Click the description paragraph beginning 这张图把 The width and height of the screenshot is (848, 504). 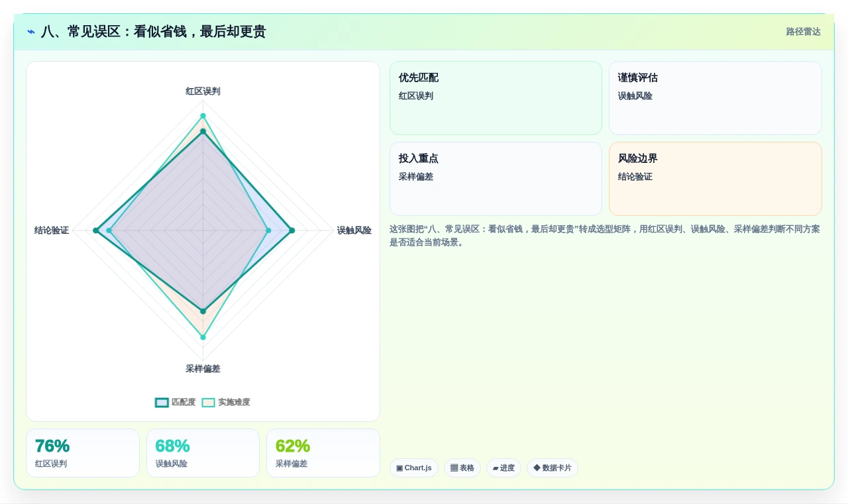click(605, 236)
